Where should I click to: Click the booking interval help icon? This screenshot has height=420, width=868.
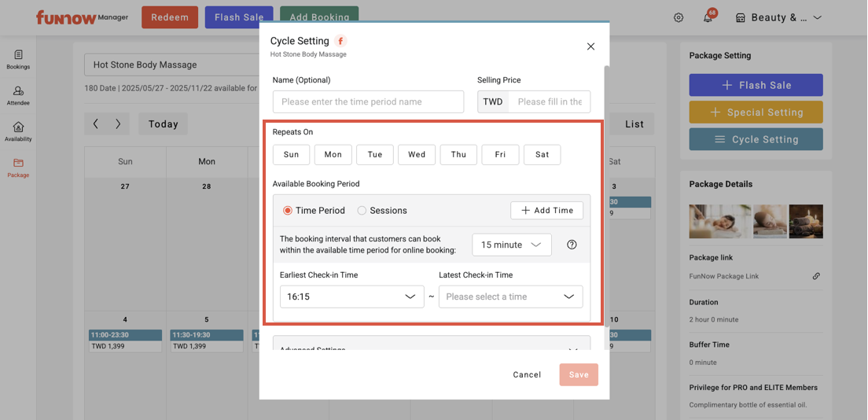coord(572,245)
